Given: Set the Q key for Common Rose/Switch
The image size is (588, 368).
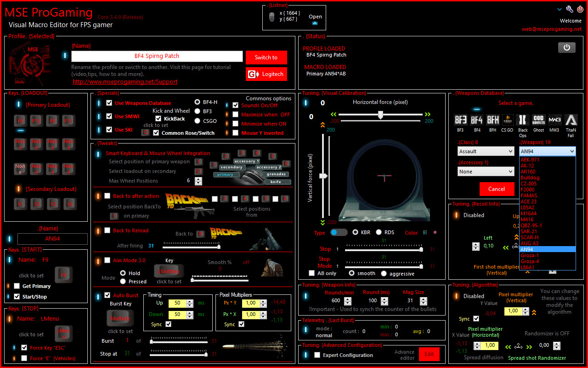Looking at the screenshot, I should coord(145,132).
